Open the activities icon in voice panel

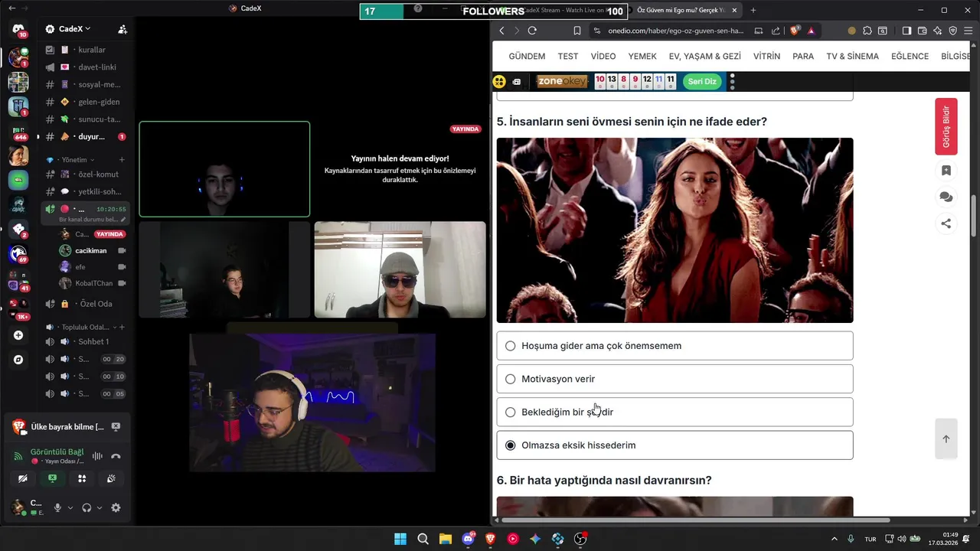(82, 478)
